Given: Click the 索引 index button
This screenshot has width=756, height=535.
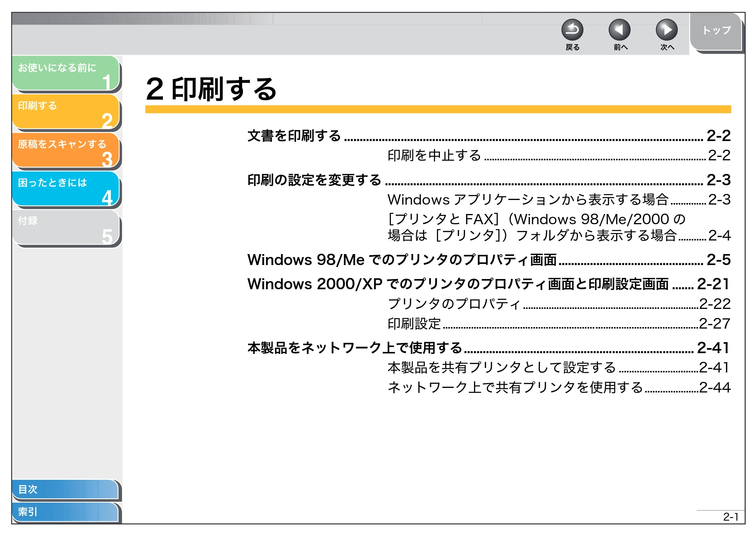Looking at the screenshot, I should (x=65, y=512).
